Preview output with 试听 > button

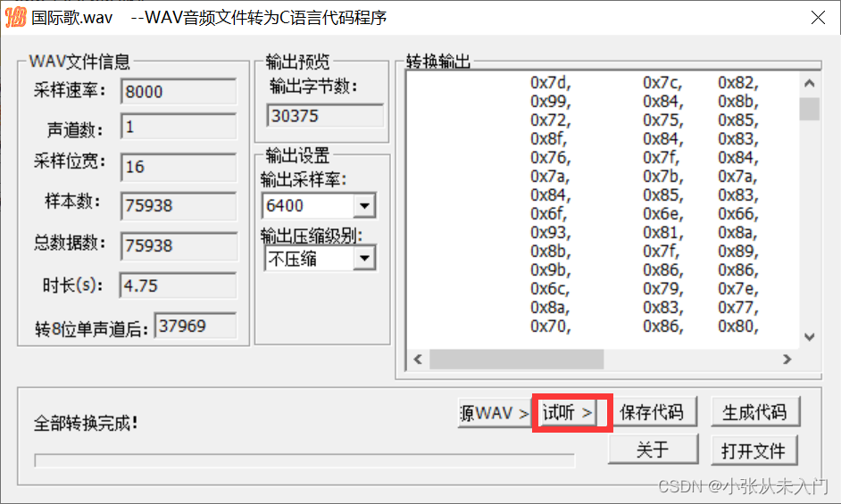[569, 412]
